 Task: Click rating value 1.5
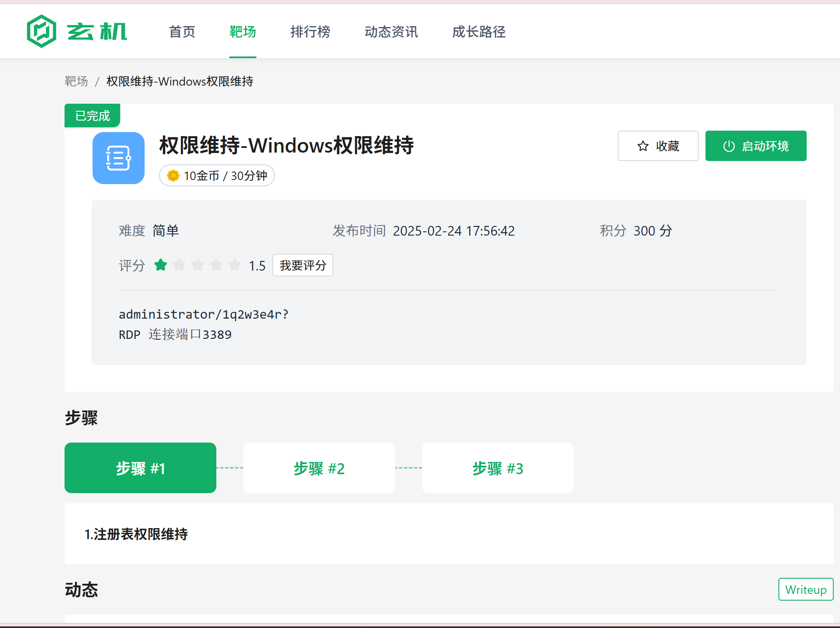[x=257, y=266]
